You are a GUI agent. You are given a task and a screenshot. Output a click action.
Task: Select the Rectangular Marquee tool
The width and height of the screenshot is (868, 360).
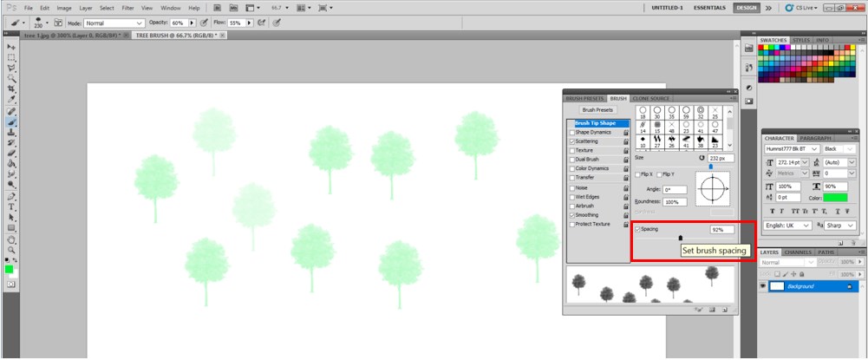point(12,56)
